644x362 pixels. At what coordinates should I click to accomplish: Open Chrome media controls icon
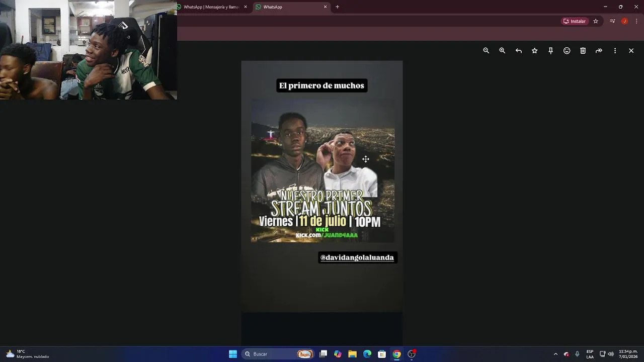click(612, 21)
